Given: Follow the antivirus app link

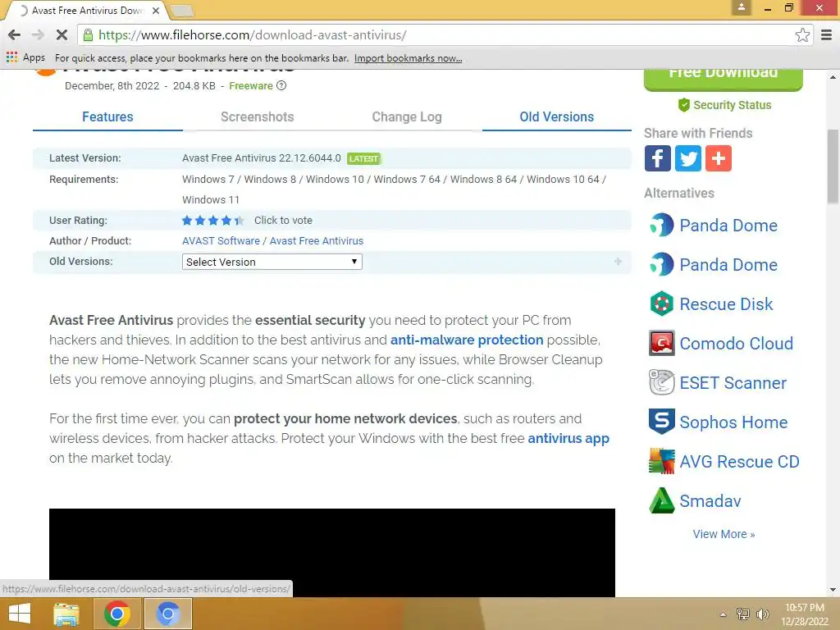Looking at the screenshot, I should [x=568, y=438].
